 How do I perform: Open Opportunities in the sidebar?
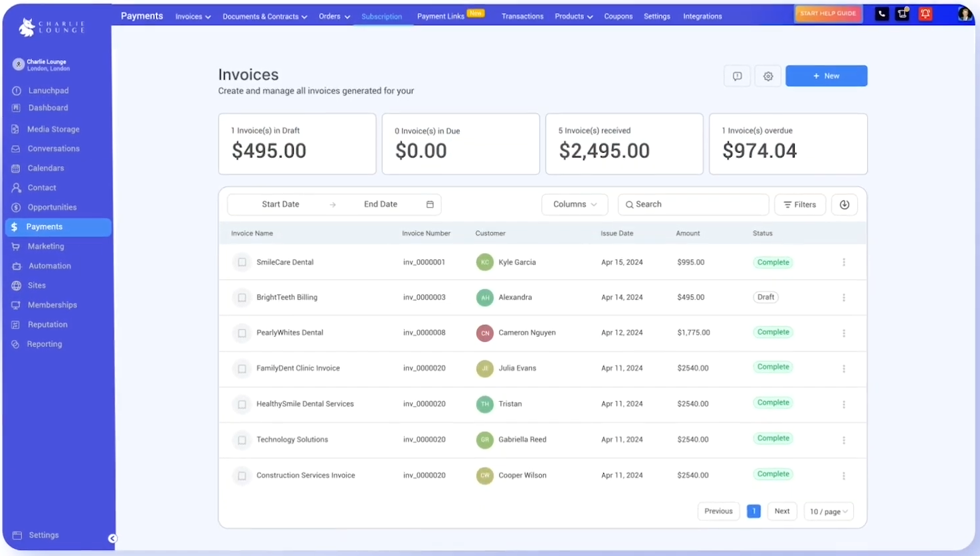pos(52,207)
